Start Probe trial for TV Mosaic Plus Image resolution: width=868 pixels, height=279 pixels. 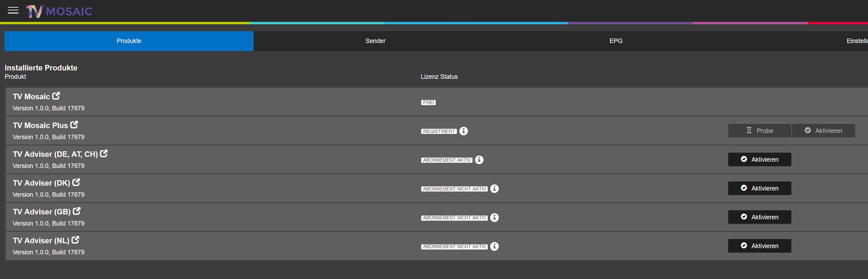coord(760,130)
